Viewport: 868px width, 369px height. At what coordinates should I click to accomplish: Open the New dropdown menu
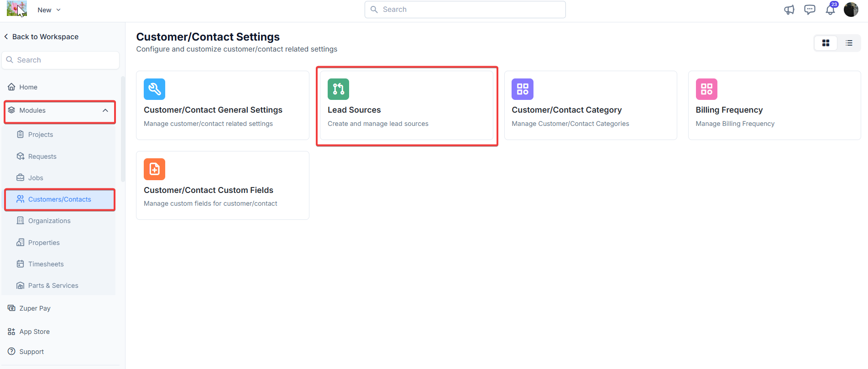coord(49,10)
